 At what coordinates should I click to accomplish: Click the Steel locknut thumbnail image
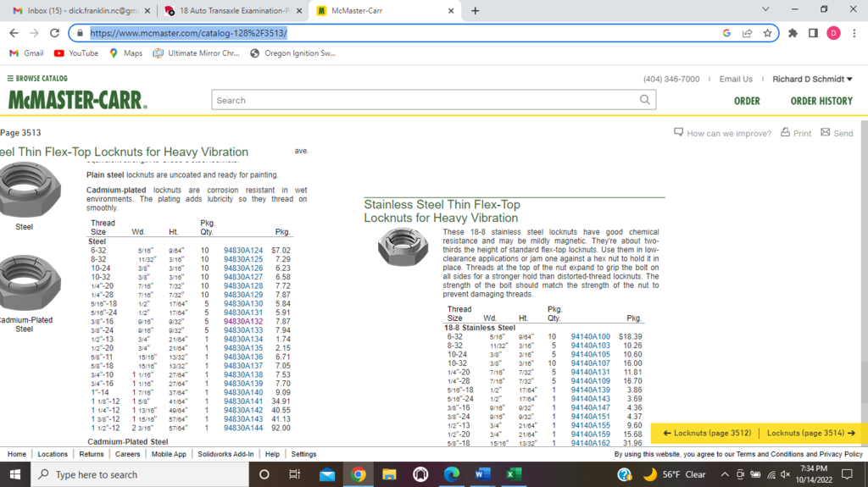[x=29, y=190]
